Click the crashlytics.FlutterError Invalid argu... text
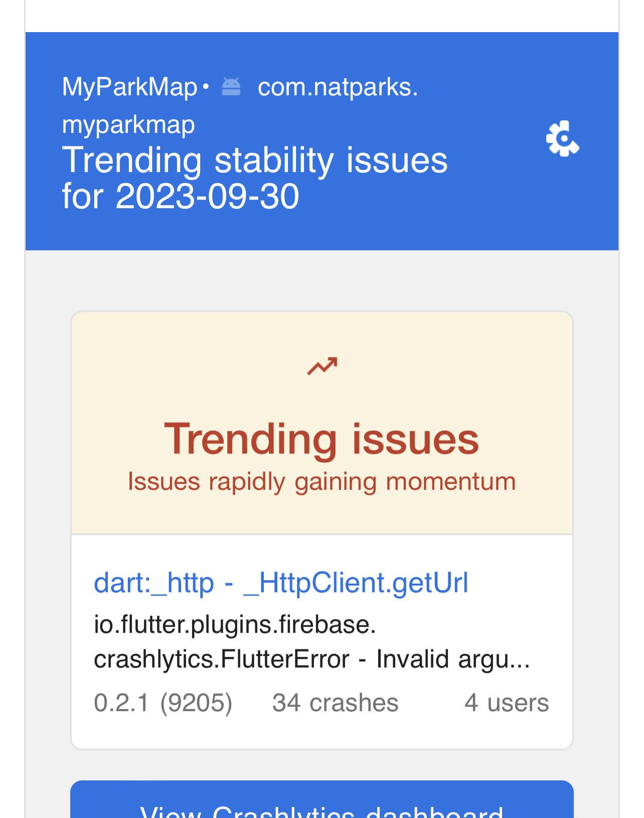 click(x=311, y=659)
